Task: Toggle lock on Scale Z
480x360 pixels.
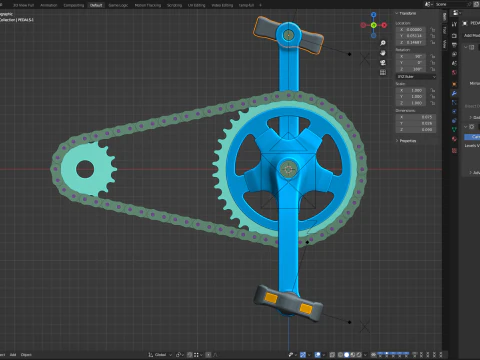Action: click(x=433, y=103)
